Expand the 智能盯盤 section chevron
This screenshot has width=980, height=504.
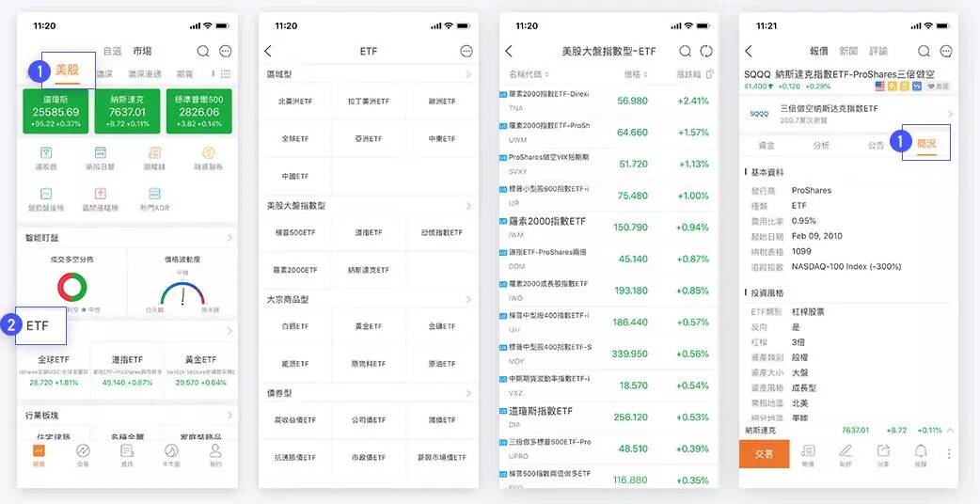[230, 238]
